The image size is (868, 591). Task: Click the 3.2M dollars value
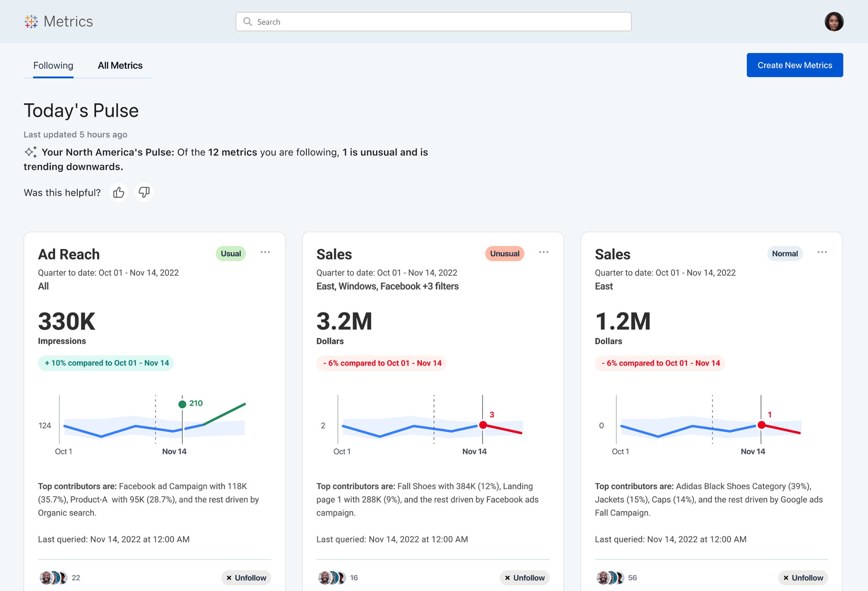pyautogui.click(x=344, y=321)
